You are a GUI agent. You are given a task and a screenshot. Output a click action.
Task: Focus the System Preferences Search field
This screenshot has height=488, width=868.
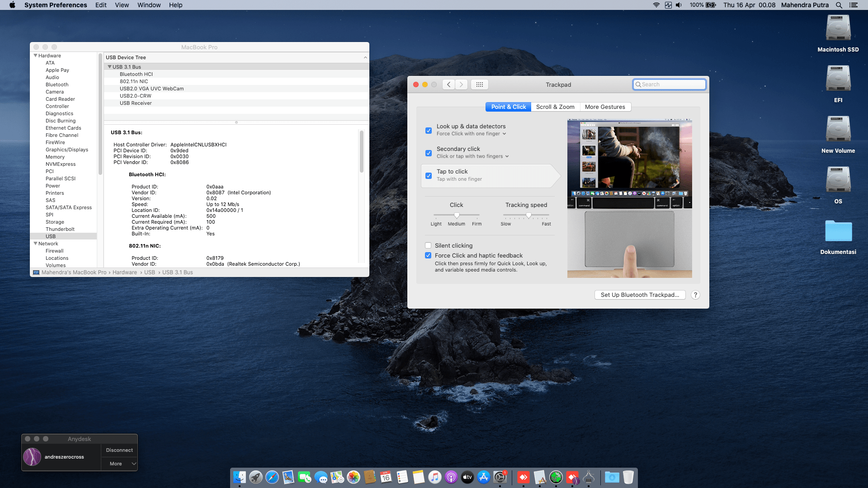coord(669,84)
